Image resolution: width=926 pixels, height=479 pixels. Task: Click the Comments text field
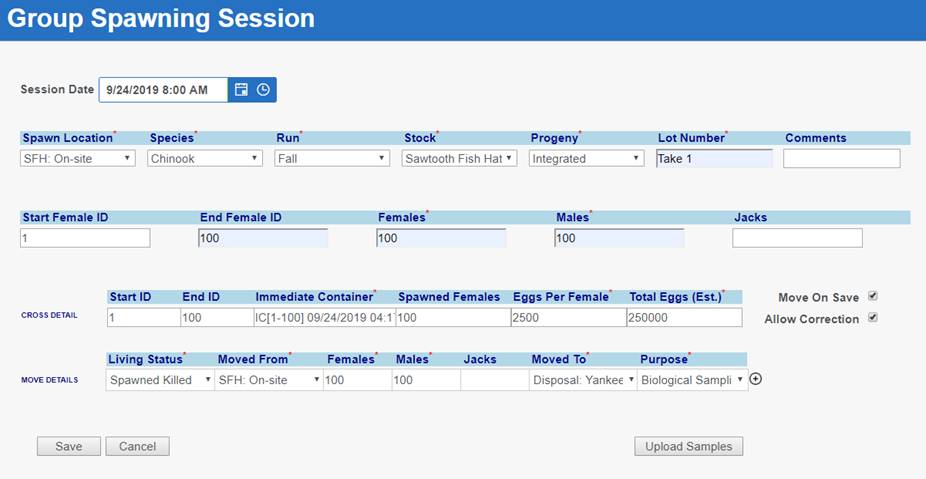[x=841, y=158]
